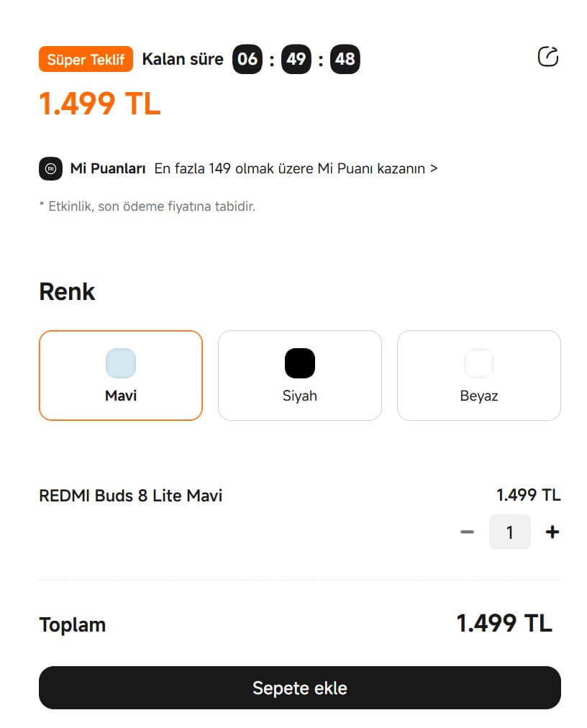Image resolution: width=587 pixels, height=728 pixels.
Task: Click the blue Mavi color swatch
Action: point(120,363)
